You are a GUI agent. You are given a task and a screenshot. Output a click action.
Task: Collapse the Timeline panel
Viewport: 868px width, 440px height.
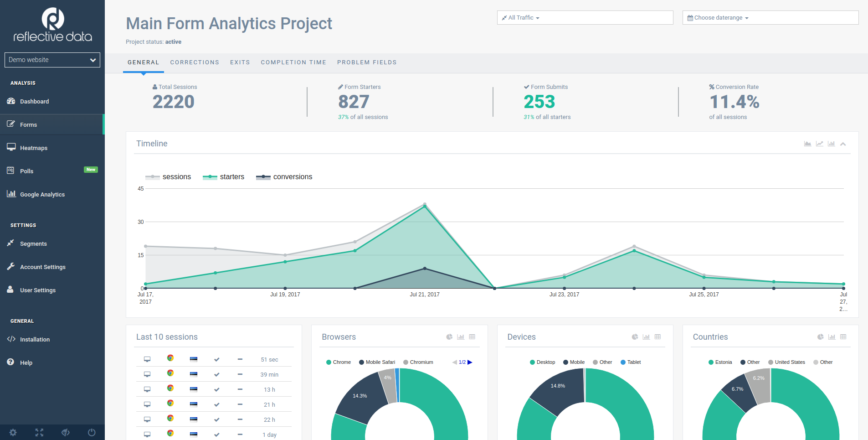click(843, 144)
